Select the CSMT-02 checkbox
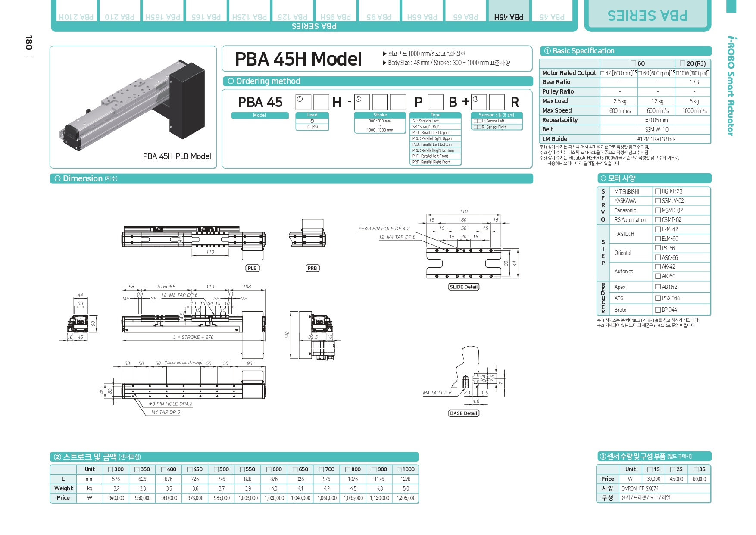Viewport: 756px width, 535px height. pyautogui.click(x=658, y=220)
